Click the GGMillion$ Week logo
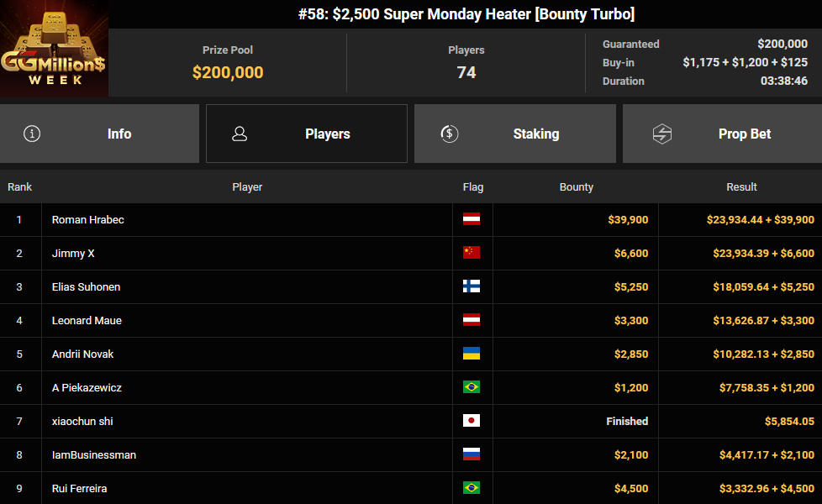Image resolution: width=822 pixels, height=504 pixels. 54,48
